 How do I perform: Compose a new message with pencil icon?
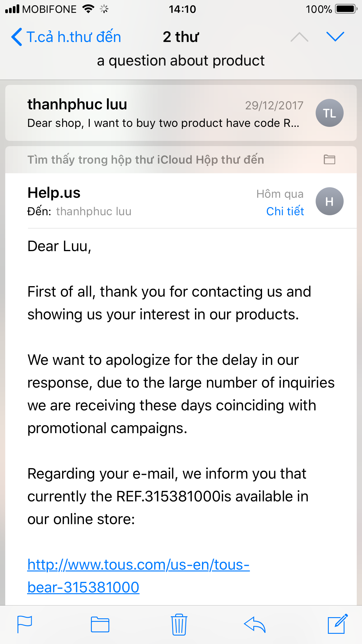tap(338, 624)
